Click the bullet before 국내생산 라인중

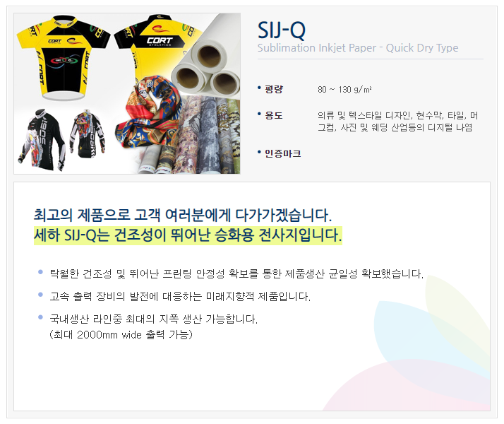coord(40,317)
